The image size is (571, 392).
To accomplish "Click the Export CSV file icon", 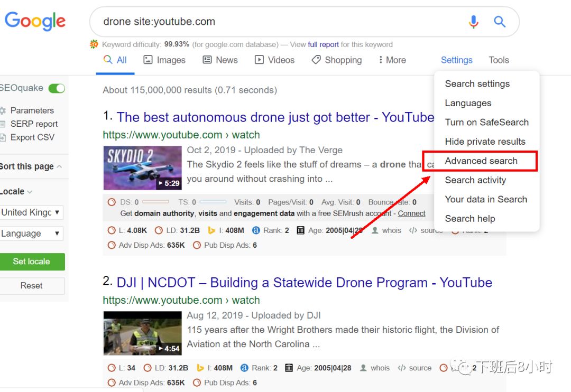I will pos(3,137).
